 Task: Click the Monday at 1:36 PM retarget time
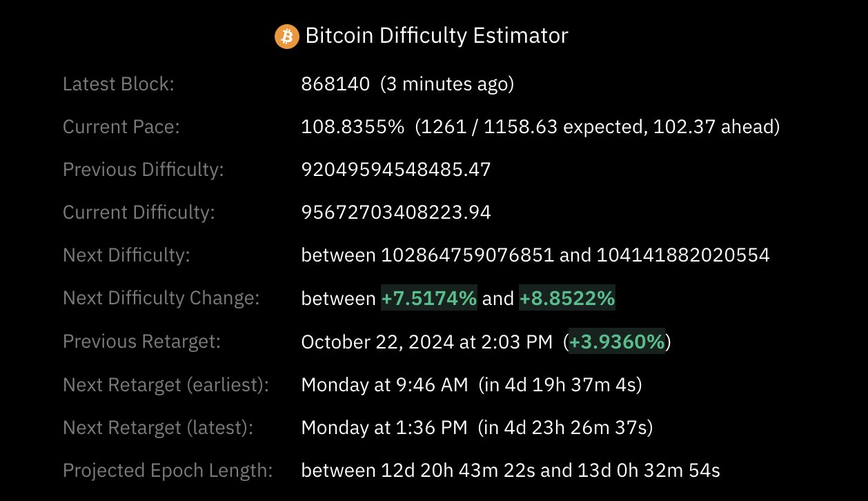[384, 428]
